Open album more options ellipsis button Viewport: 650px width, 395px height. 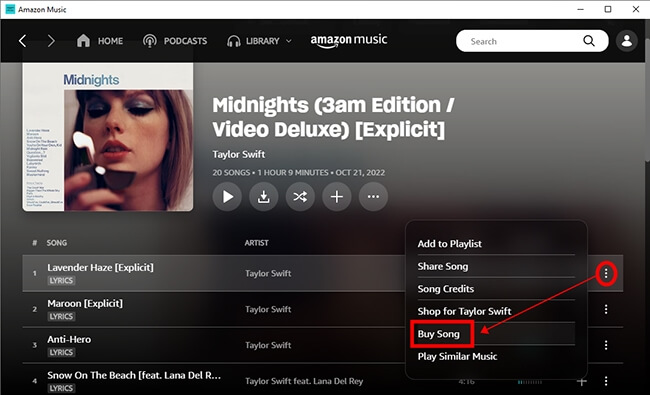(373, 197)
